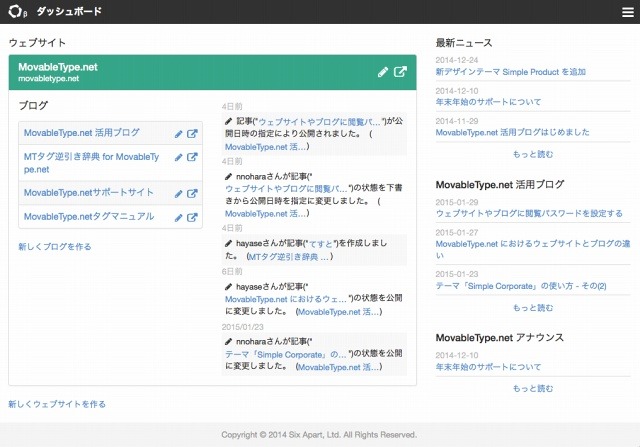Open MovableType.netサポートサイト via its external link icon

tap(192, 193)
